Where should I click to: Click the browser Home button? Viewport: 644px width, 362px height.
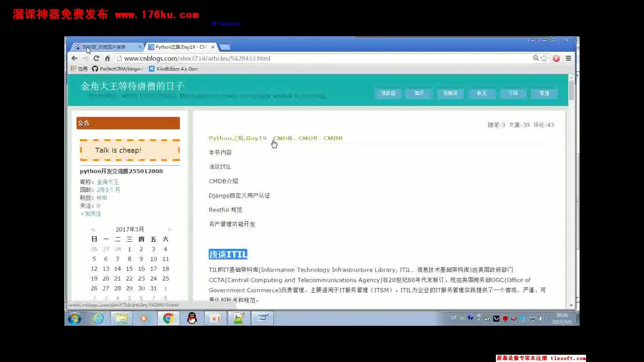pyautogui.click(x=107, y=58)
